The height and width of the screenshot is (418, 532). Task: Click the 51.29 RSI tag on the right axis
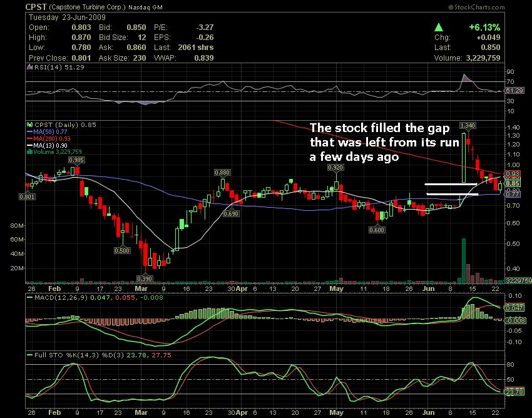tap(514, 91)
